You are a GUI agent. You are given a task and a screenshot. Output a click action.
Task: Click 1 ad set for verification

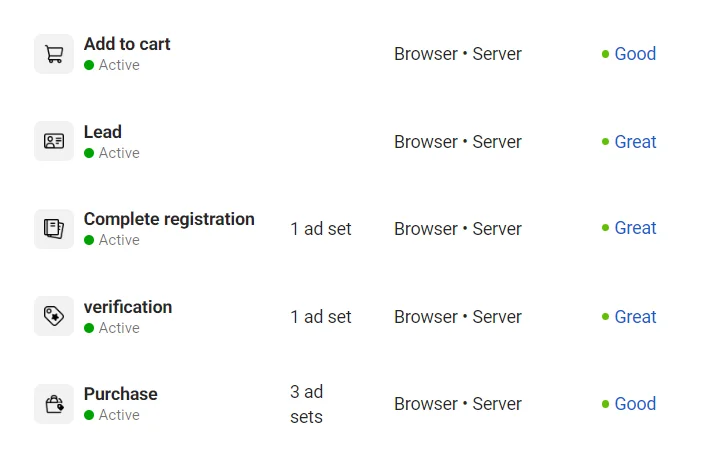tap(321, 317)
